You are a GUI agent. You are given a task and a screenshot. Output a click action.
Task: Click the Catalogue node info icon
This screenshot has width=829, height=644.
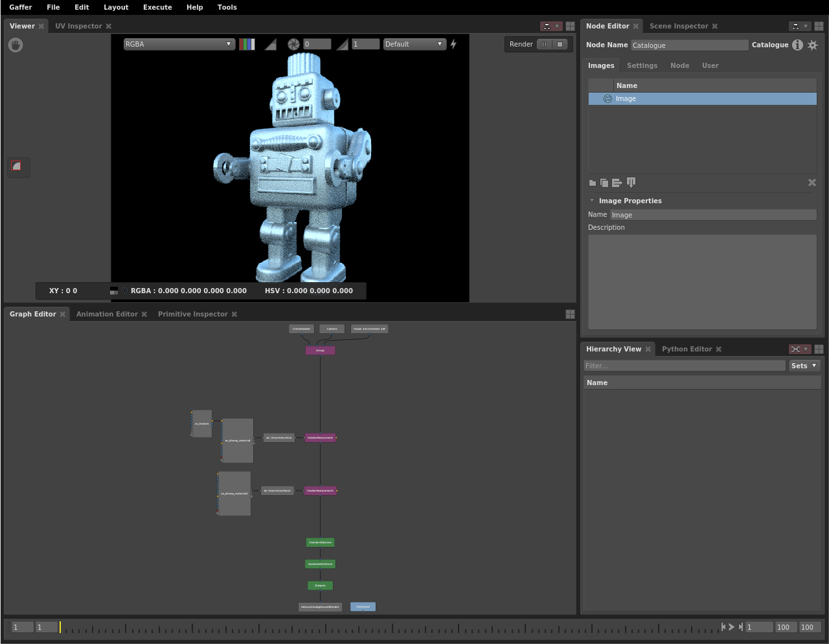(797, 45)
